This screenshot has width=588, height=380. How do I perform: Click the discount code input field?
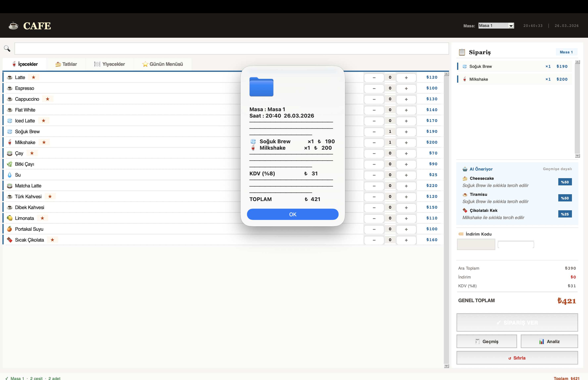[x=476, y=244]
